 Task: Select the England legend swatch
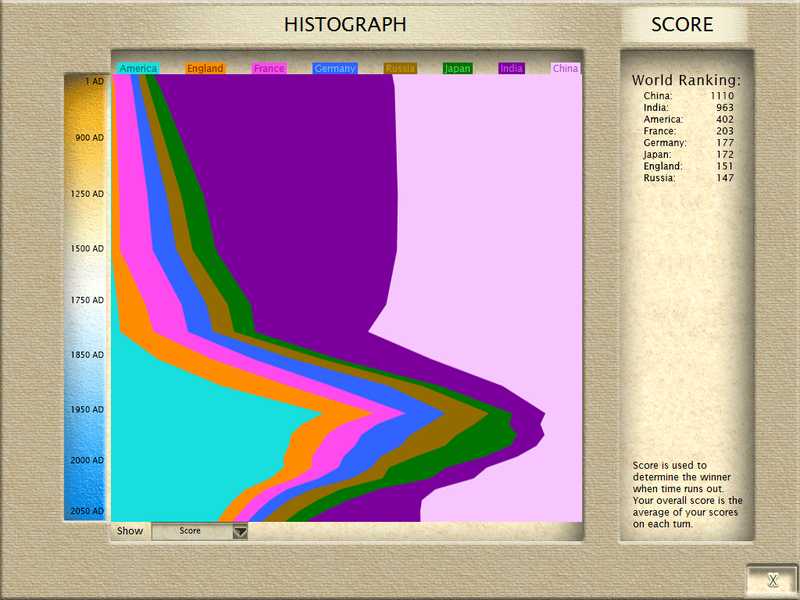tap(205, 68)
